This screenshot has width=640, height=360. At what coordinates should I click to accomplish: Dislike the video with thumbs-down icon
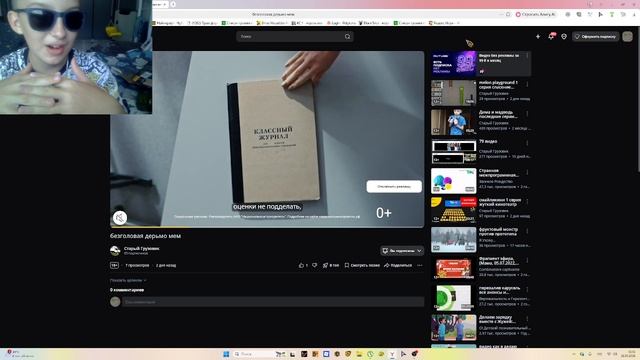coord(315,265)
